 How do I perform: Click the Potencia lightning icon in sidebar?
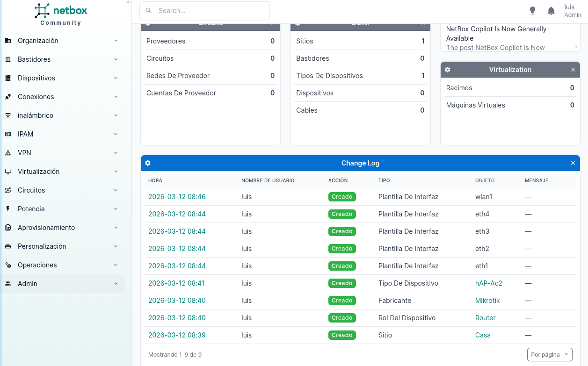pyautogui.click(x=8, y=209)
